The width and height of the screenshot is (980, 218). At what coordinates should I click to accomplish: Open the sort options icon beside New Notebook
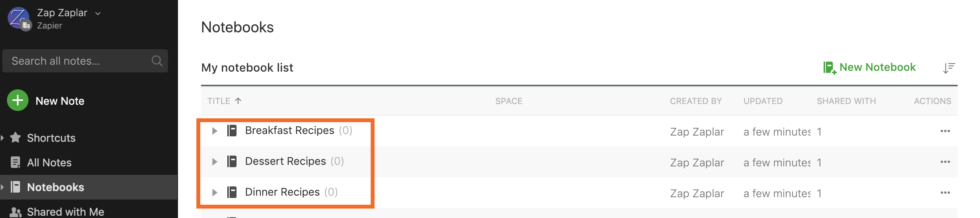point(949,68)
